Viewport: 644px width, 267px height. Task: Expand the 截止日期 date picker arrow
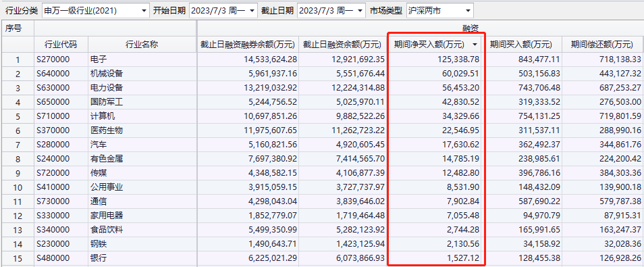(x=360, y=11)
